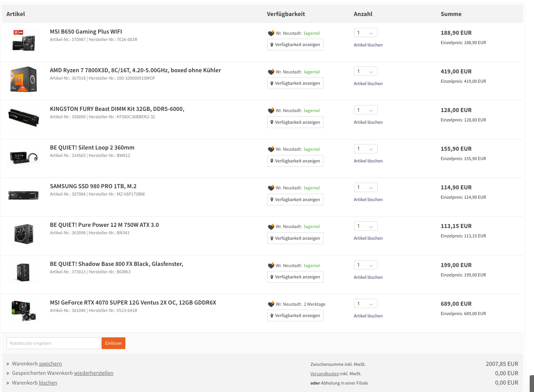534x392 pixels.
Task: Show availability for RTX 4070 SUPER Ventus
Action: point(295,315)
